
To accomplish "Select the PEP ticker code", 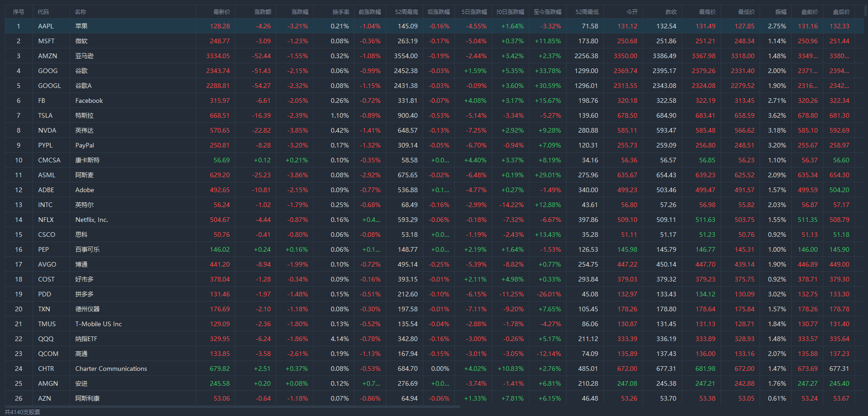I will (43, 249).
